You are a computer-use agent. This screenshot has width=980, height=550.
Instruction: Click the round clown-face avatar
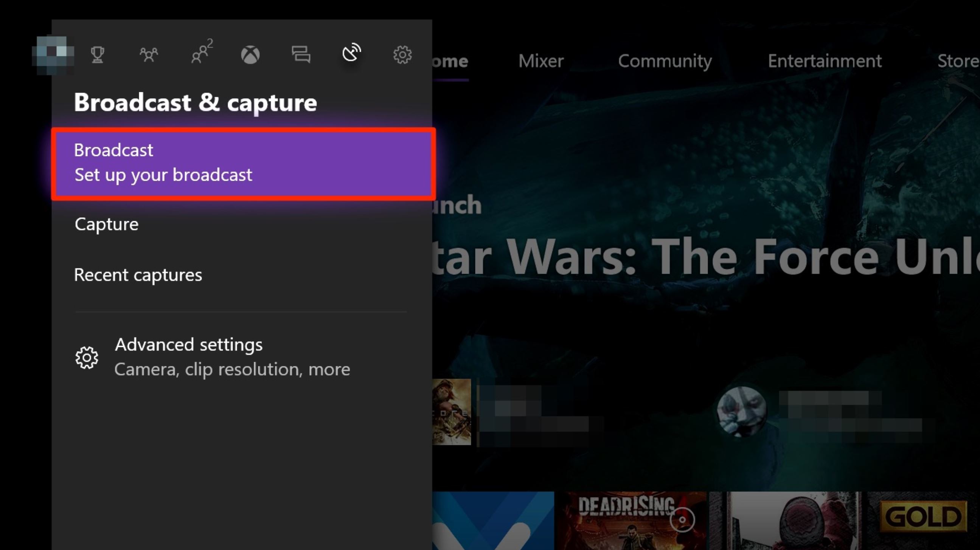click(741, 412)
